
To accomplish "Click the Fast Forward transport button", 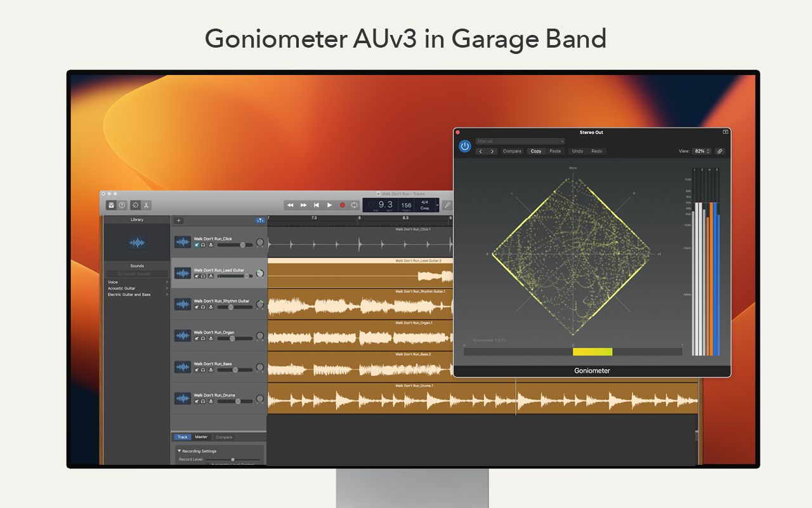I will [303, 205].
